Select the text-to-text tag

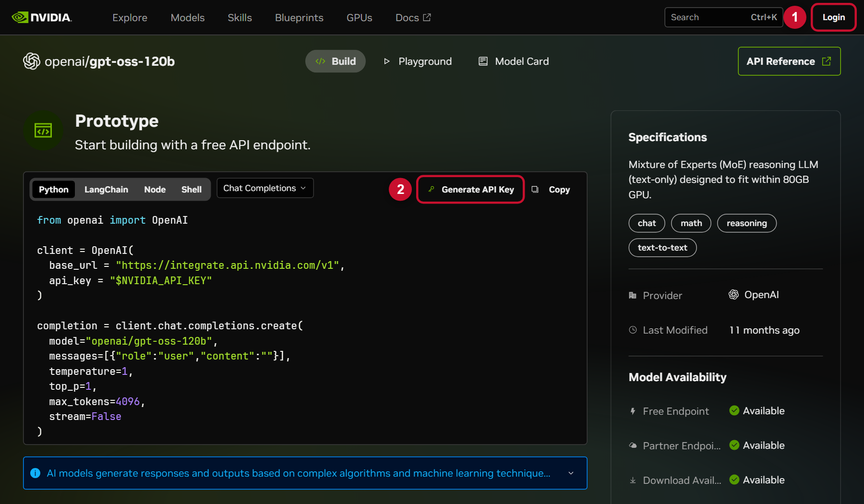662,248
